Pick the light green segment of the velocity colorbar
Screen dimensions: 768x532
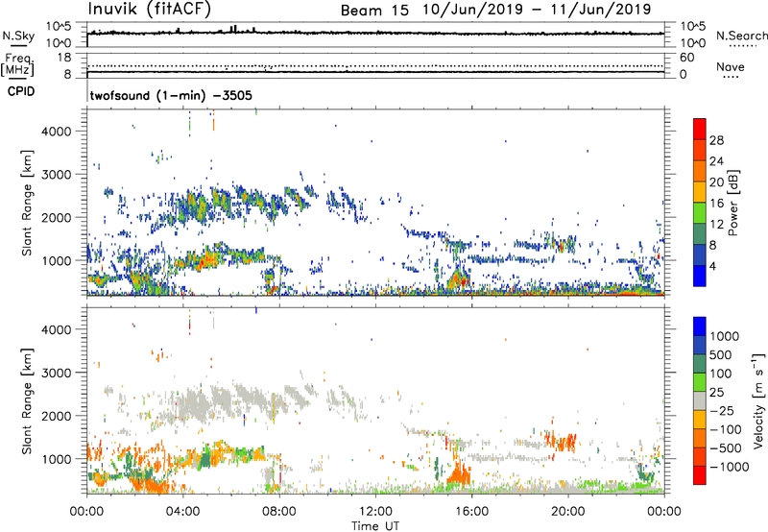(x=700, y=382)
